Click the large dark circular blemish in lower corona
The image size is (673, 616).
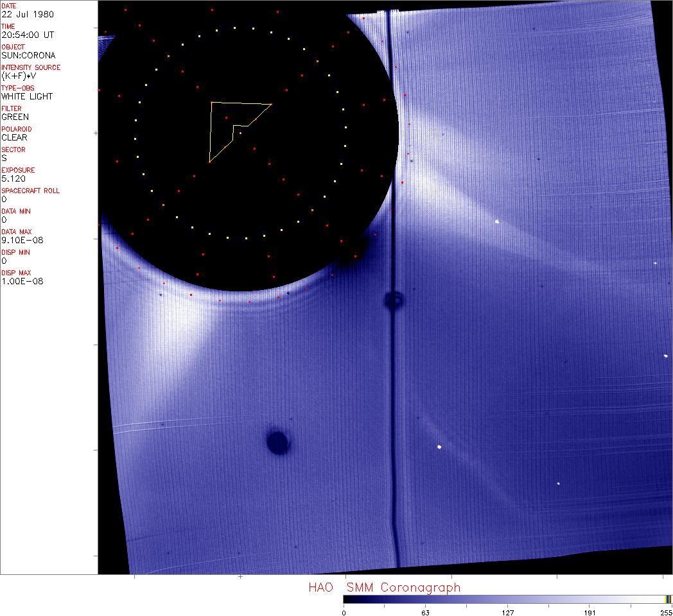(277, 441)
